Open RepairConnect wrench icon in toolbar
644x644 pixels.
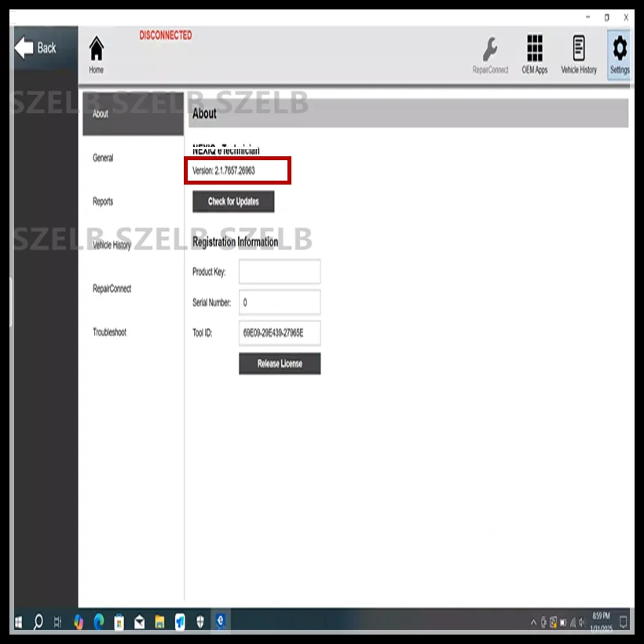click(490, 55)
